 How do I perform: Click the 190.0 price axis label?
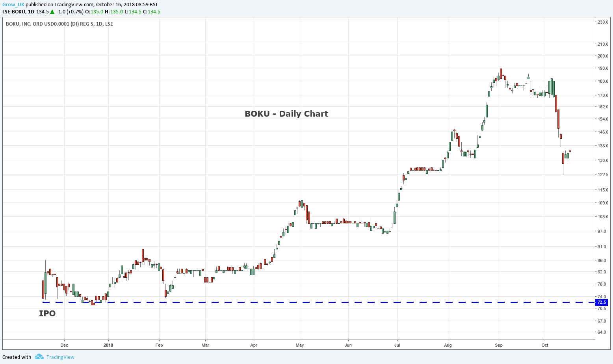click(603, 68)
